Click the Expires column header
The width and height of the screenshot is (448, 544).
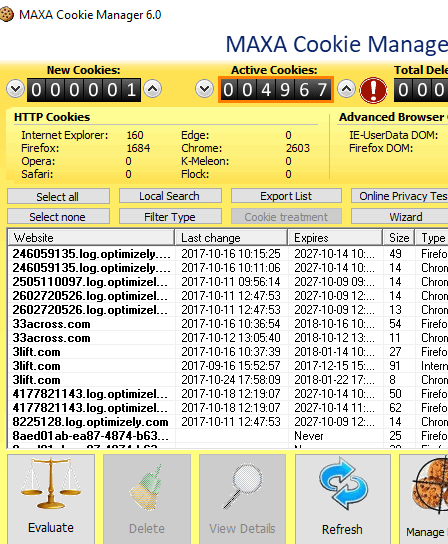pos(335,238)
